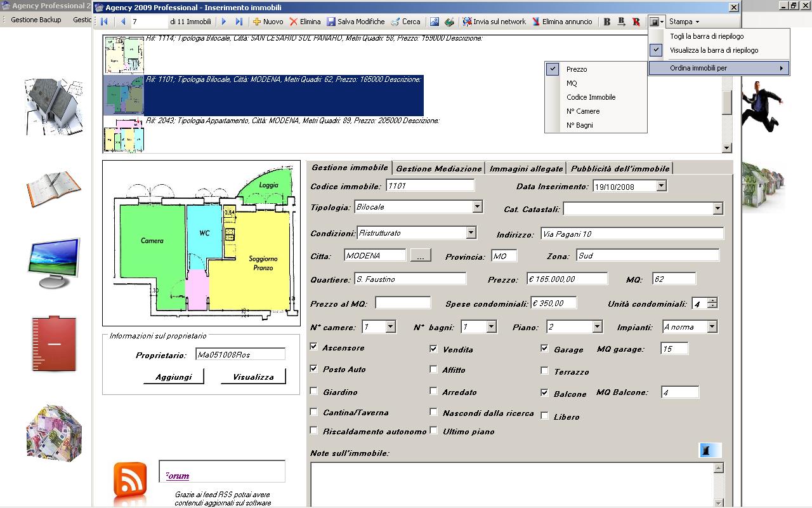
Task: Go to previous property record
Action: pos(123,22)
